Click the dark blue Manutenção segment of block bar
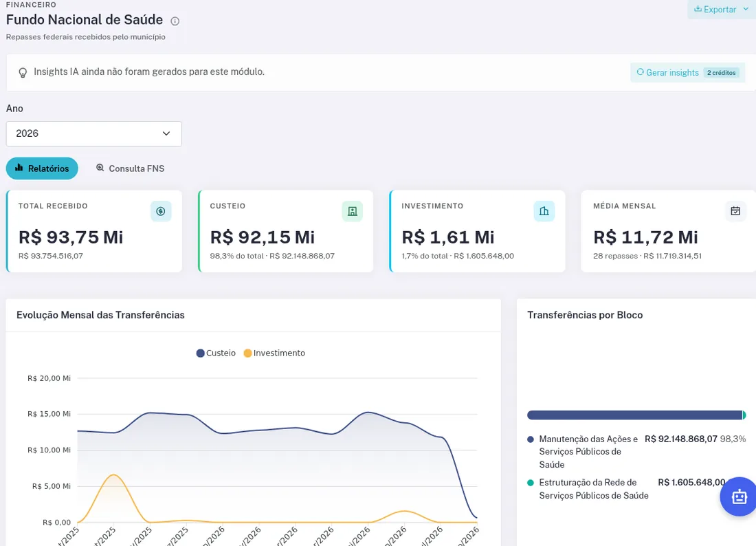This screenshot has height=546, width=756. [x=634, y=415]
